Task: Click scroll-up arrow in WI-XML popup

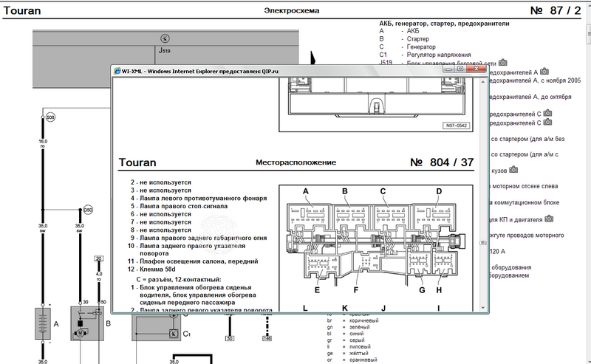Action: tap(483, 81)
